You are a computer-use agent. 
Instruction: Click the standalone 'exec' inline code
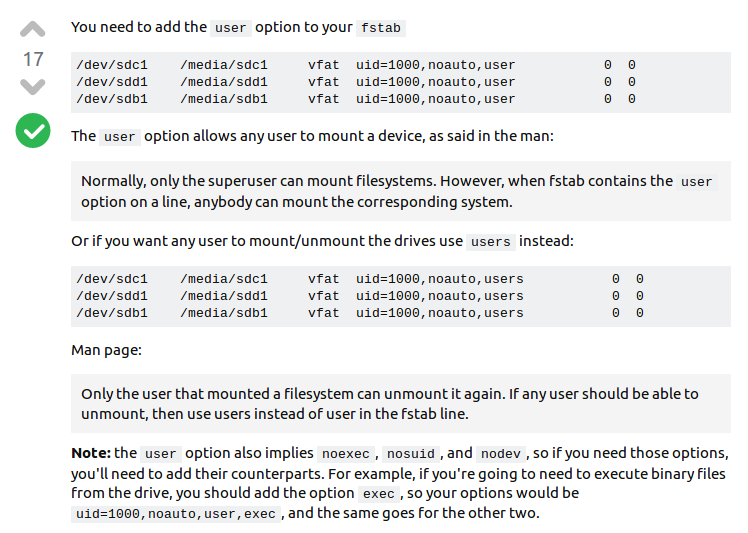[x=378, y=494]
